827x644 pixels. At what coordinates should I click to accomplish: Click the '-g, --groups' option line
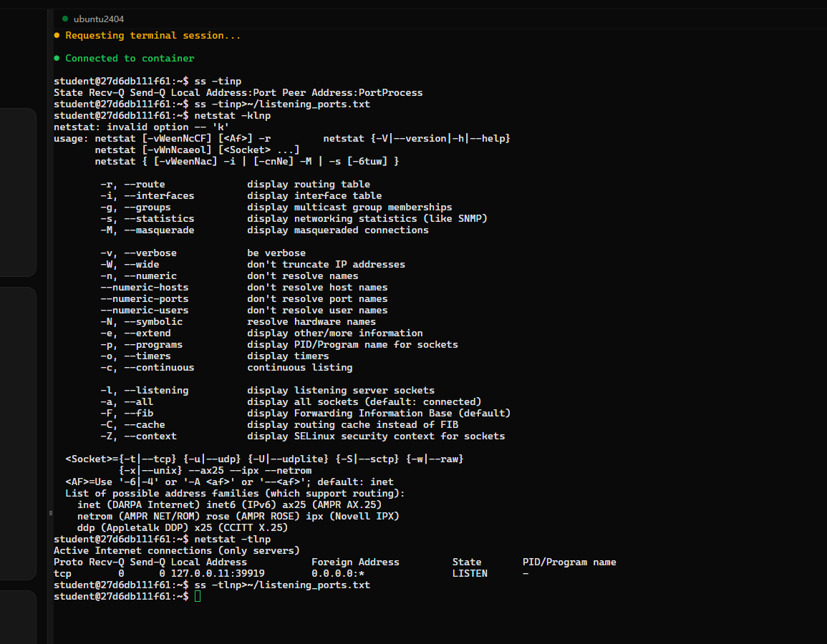click(x=276, y=207)
